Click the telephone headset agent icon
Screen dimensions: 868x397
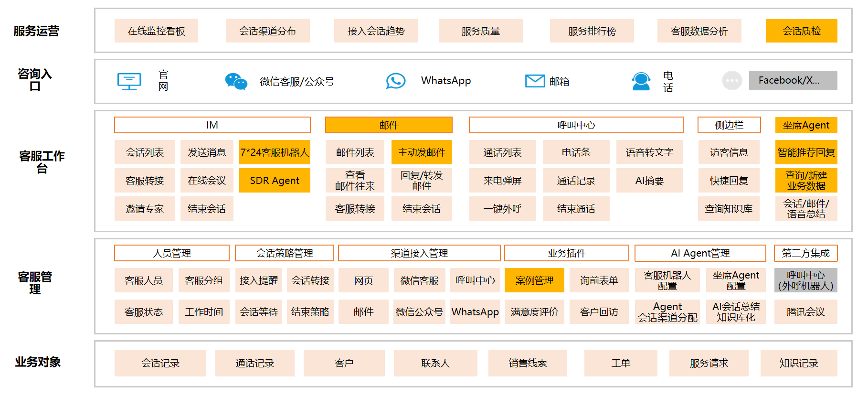(641, 81)
